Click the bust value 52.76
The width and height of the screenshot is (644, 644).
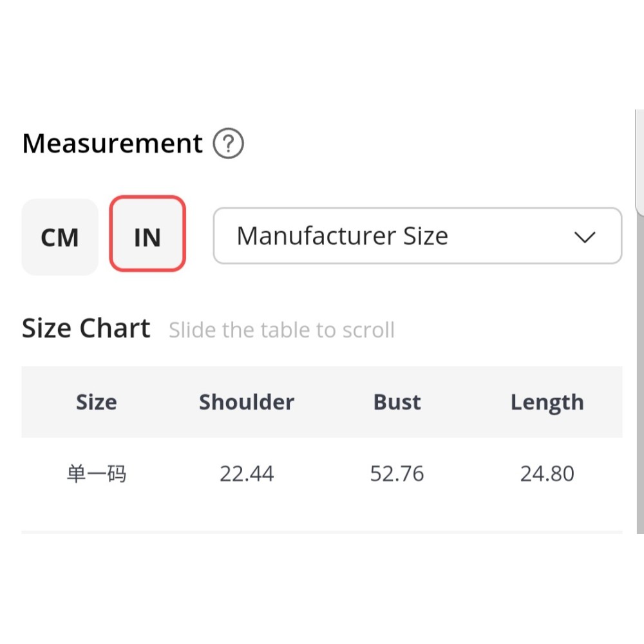coord(397,474)
